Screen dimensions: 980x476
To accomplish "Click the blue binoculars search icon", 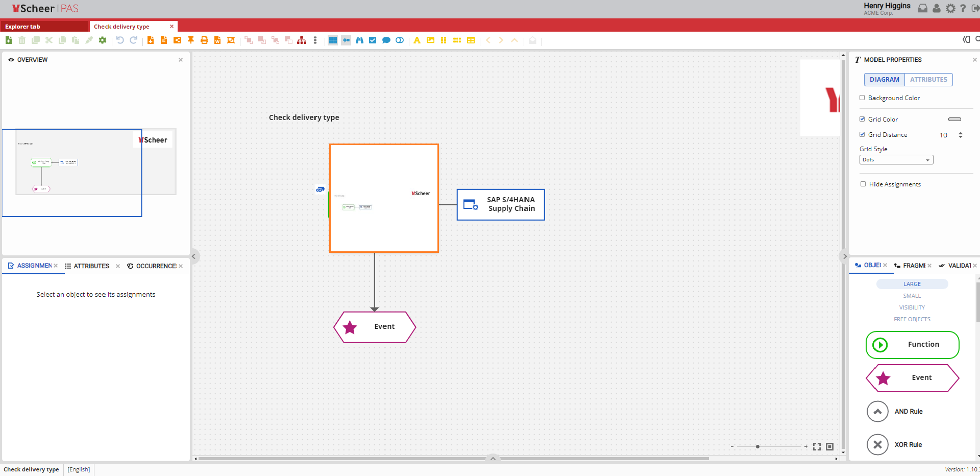I will pos(359,40).
